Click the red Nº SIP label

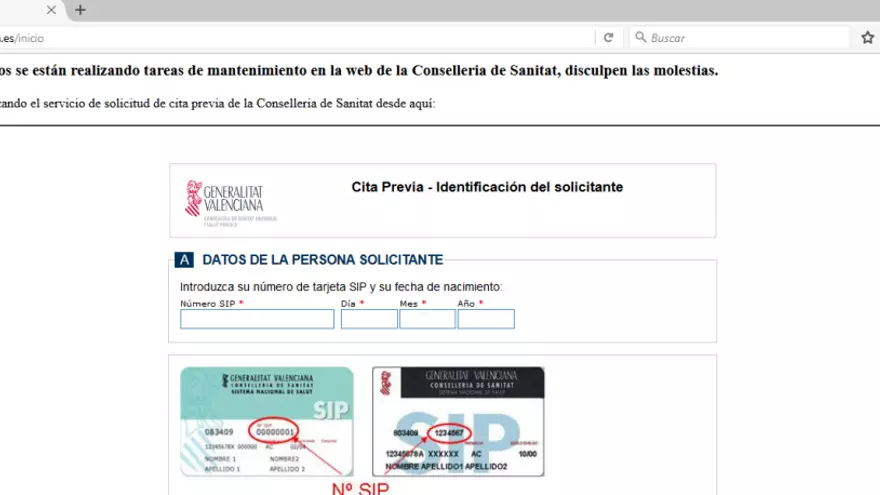point(359,488)
